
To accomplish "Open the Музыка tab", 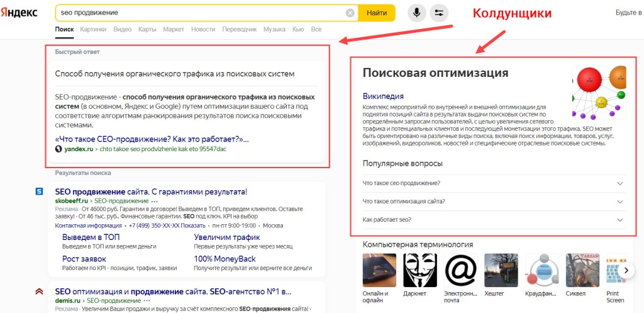I will point(274,30).
